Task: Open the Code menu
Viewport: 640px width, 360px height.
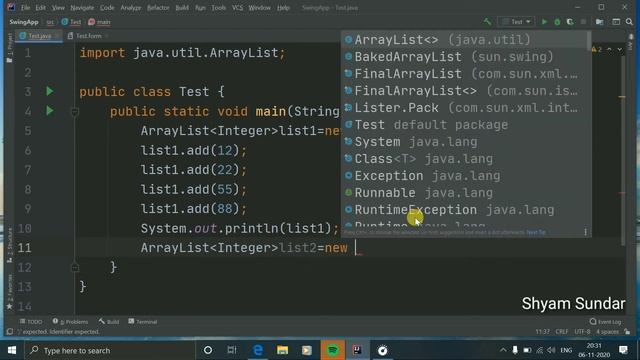Action: click(x=107, y=7)
